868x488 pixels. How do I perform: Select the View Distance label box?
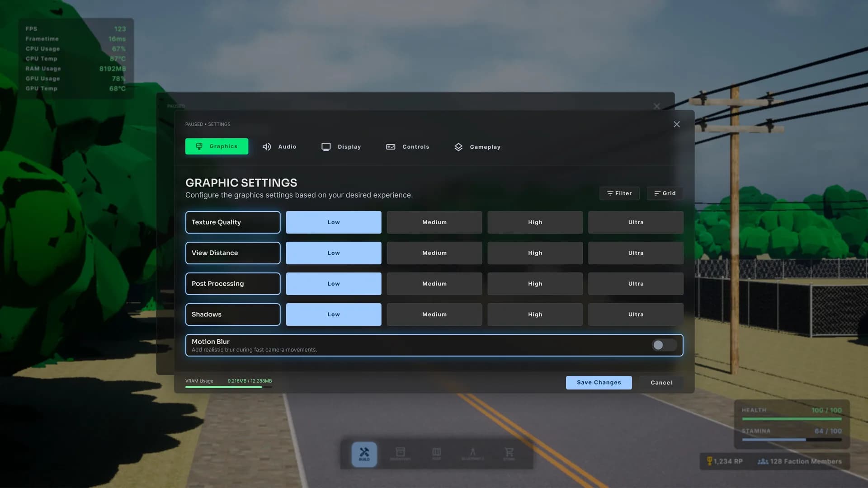pos(233,253)
